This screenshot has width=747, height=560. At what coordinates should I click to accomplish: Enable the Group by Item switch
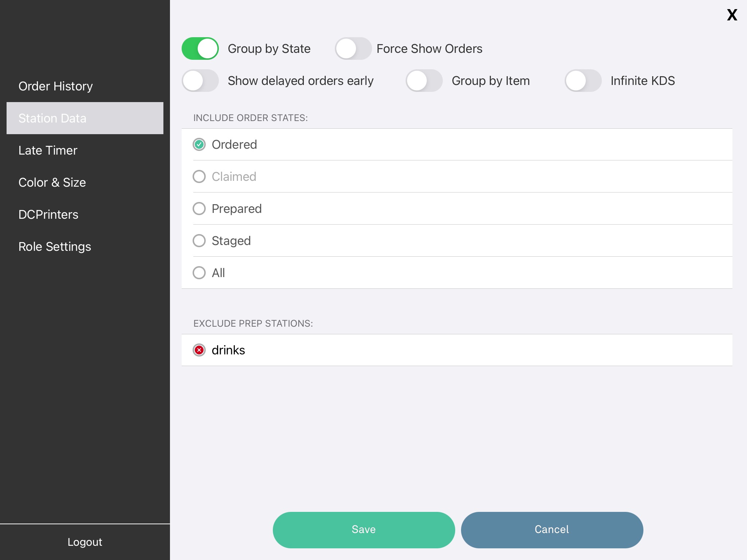point(424,81)
